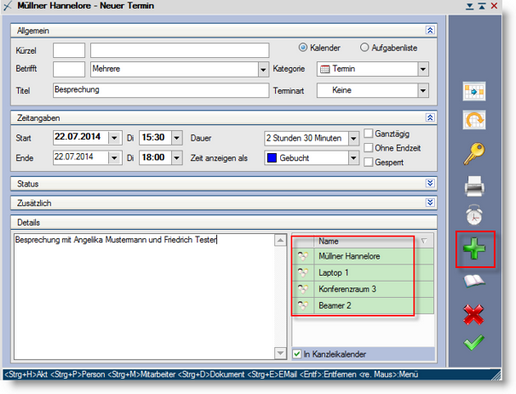The height and width of the screenshot is (394, 516).
Task: Select Konferenzraum 3 in participant list
Action: (x=363, y=289)
